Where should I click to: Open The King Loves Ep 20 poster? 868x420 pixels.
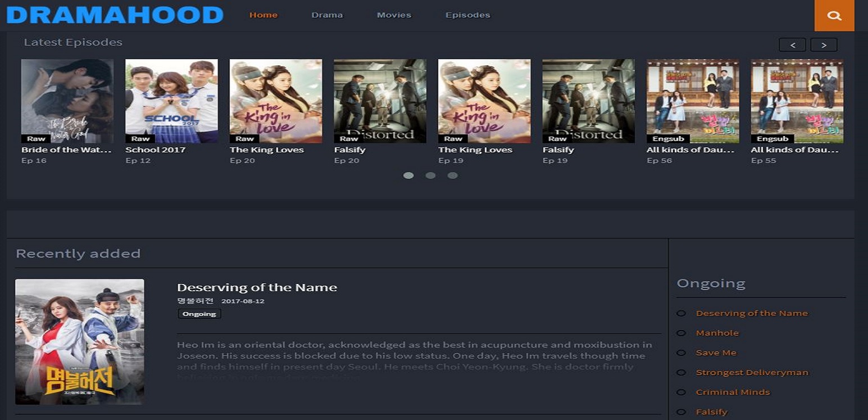point(276,101)
